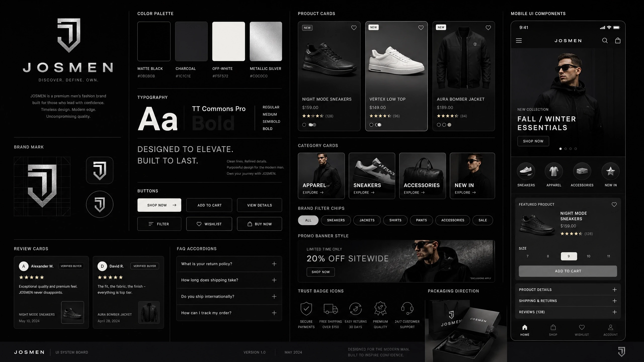Click the 24/7 Customer Support headset icon
This screenshot has width=644, height=362.
pyautogui.click(x=407, y=308)
